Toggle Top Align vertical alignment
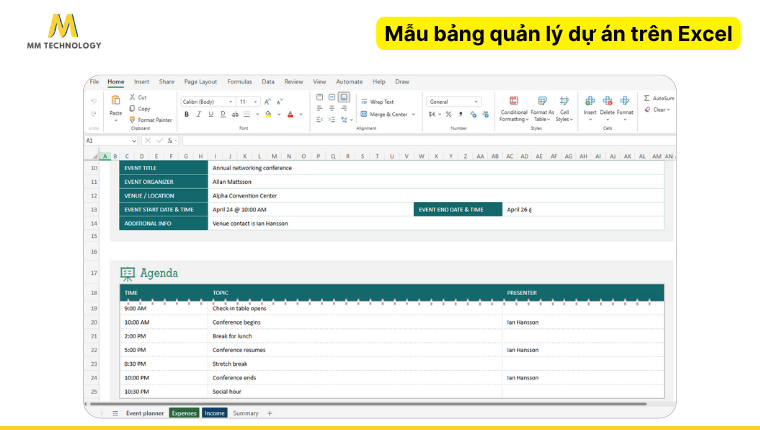The width and height of the screenshot is (760, 430). coord(319,97)
